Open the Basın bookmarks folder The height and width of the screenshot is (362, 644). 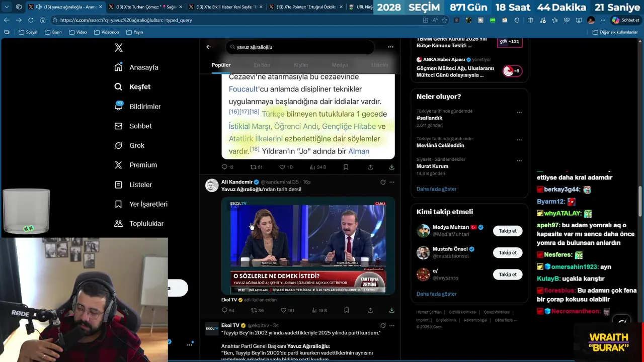(x=53, y=32)
